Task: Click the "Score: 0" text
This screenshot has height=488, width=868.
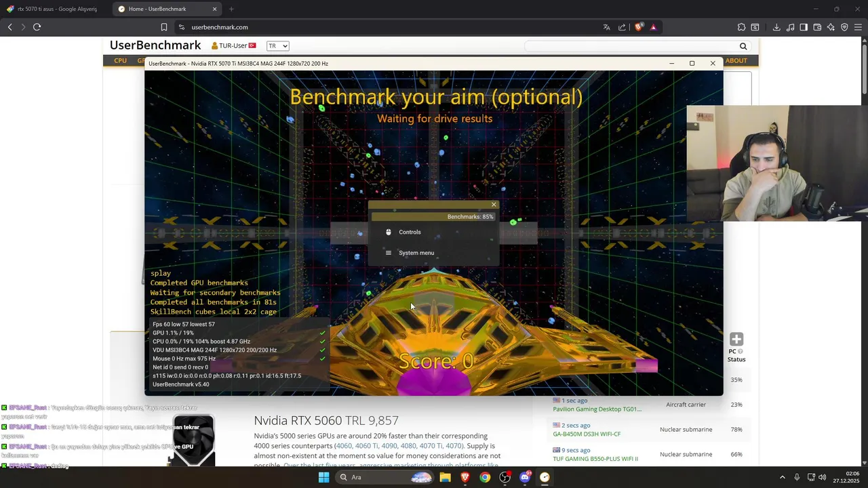Action: [x=436, y=361]
